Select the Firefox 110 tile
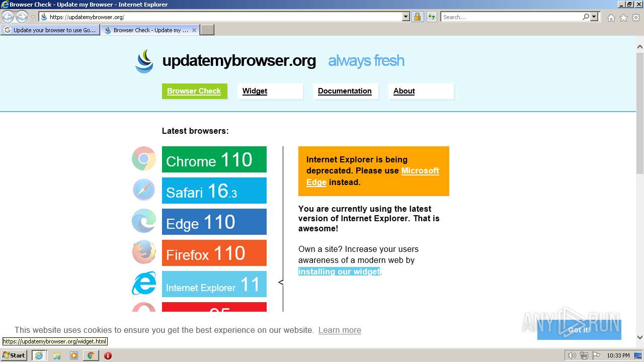This screenshot has height=362, width=644. (x=214, y=253)
